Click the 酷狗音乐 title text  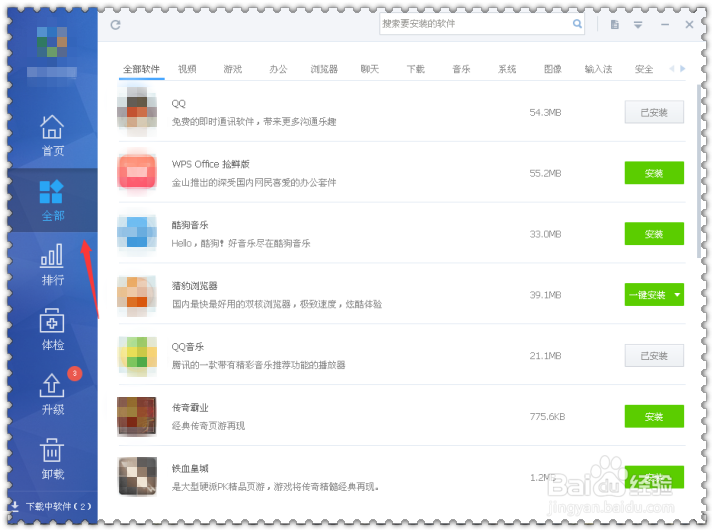pyautogui.click(x=190, y=225)
